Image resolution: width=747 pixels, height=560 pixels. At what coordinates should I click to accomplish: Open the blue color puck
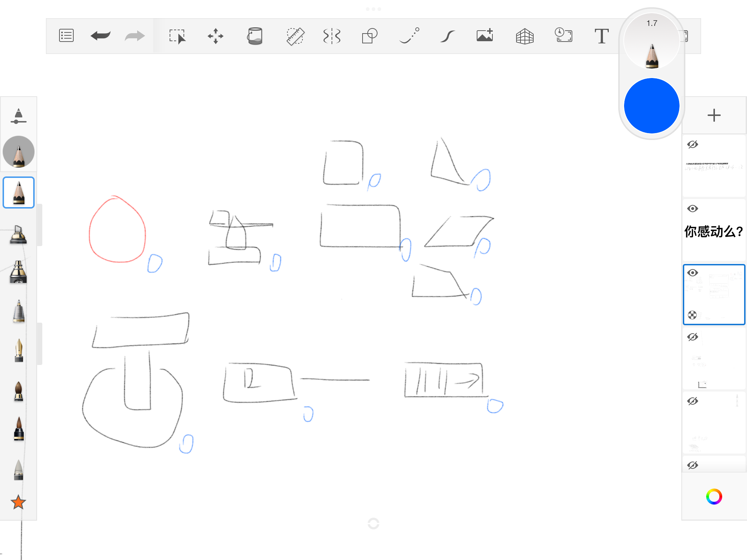[652, 106]
